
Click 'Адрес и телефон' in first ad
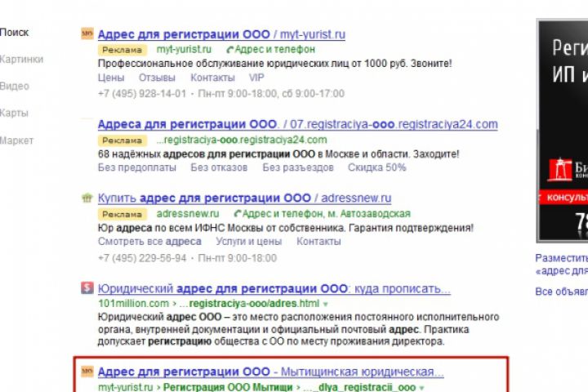[x=275, y=50]
